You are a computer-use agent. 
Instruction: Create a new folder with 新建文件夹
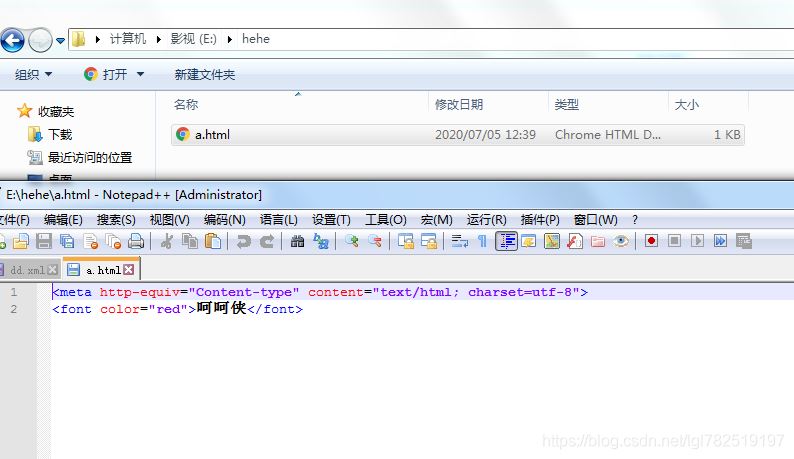click(205, 74)
